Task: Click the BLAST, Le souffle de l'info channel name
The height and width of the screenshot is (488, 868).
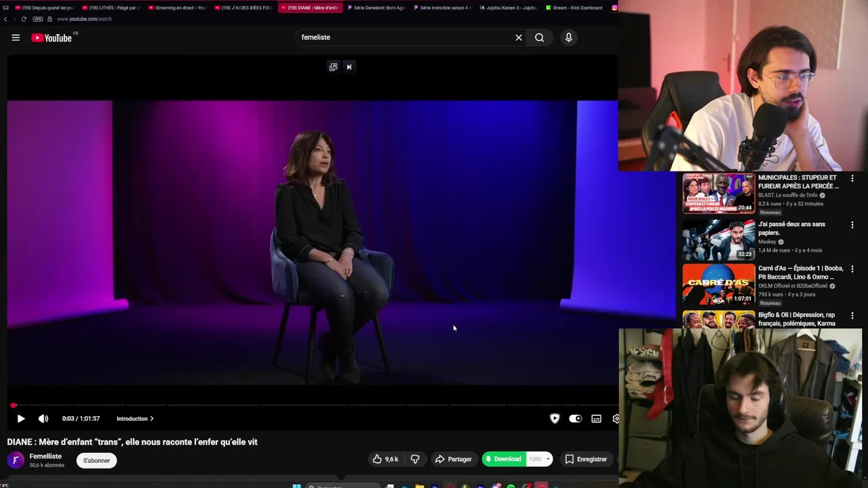Action: (x=788, y=195)
